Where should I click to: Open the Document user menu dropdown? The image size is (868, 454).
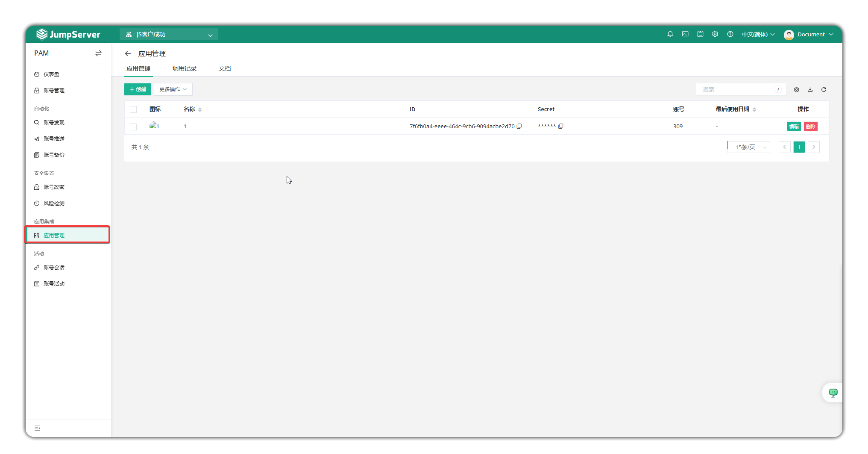pyautogui.click(x=815, y=35)
